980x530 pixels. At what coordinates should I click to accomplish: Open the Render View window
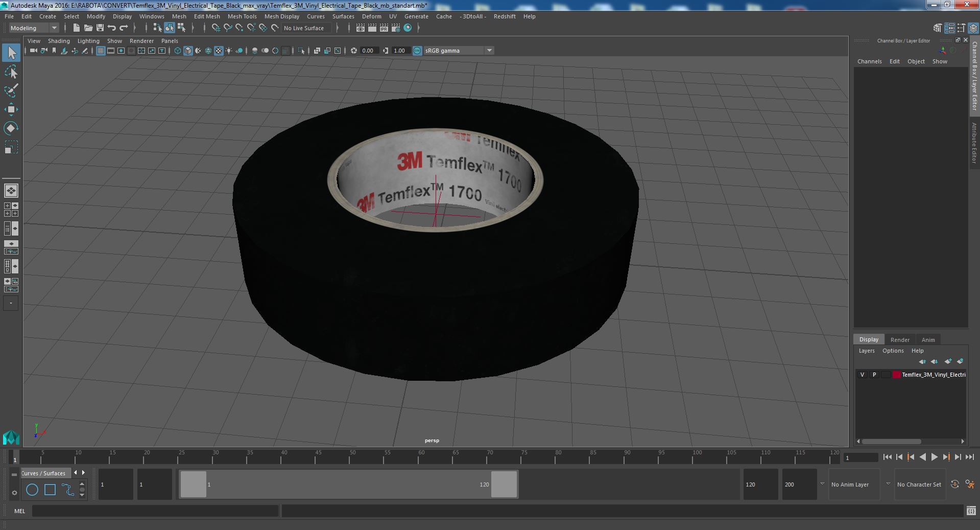click(x=361, y=28)
